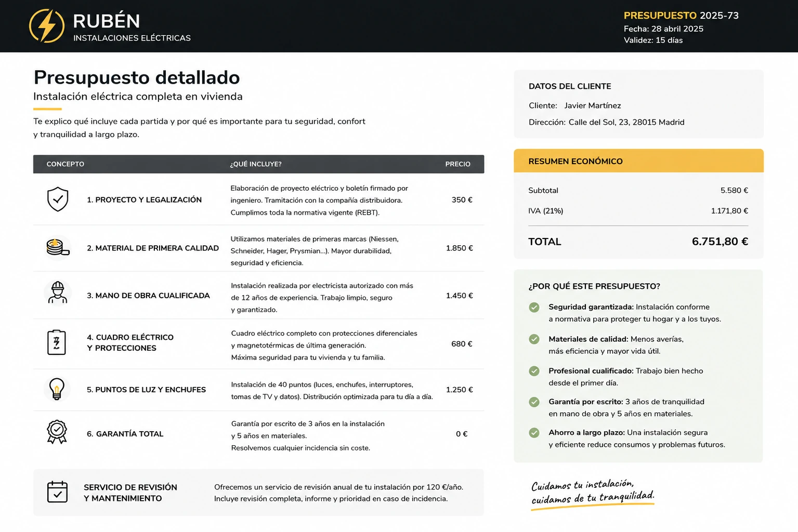Select the 1.450 € price
798x532 pixels.
click(460, 295)
